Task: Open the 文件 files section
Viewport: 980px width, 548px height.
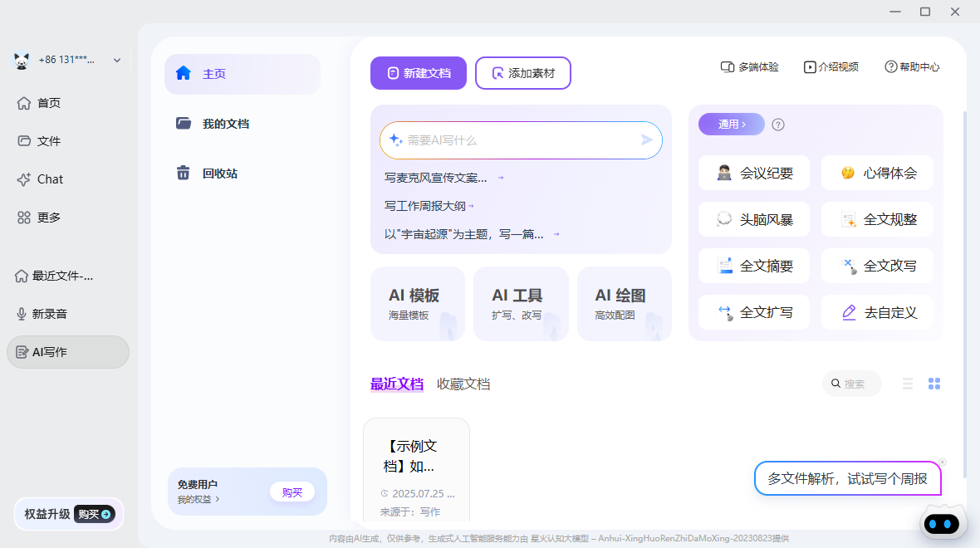Action: pos(39,141)
